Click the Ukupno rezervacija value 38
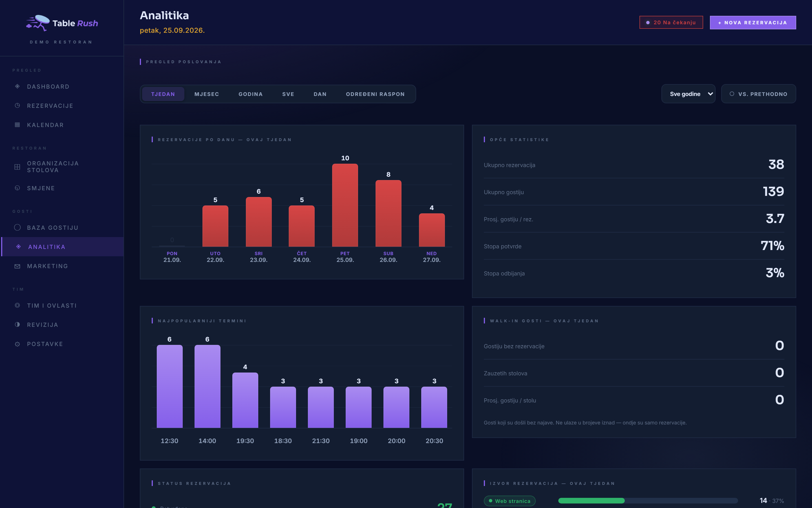 pyautogui.click(x=776, y=164)
